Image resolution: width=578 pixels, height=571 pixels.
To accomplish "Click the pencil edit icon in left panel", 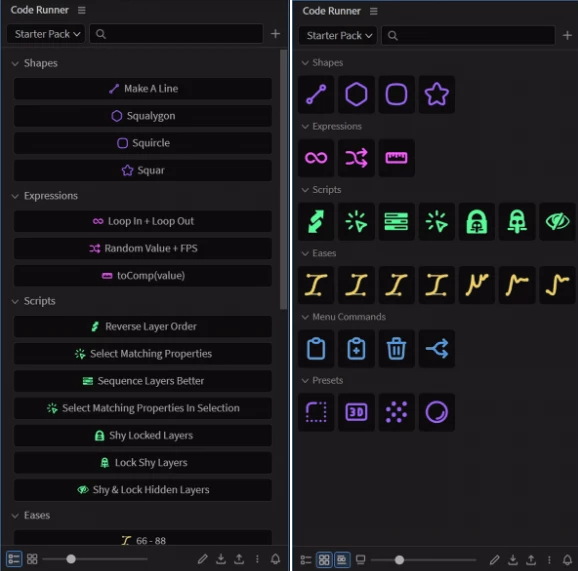I will coord(202,559).
